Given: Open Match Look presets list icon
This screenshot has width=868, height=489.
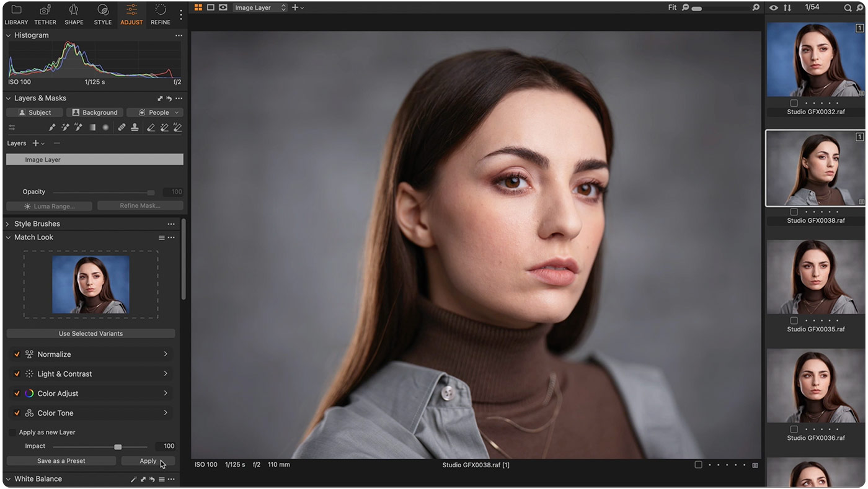Looking at the screenshot, I should (162, 238).
